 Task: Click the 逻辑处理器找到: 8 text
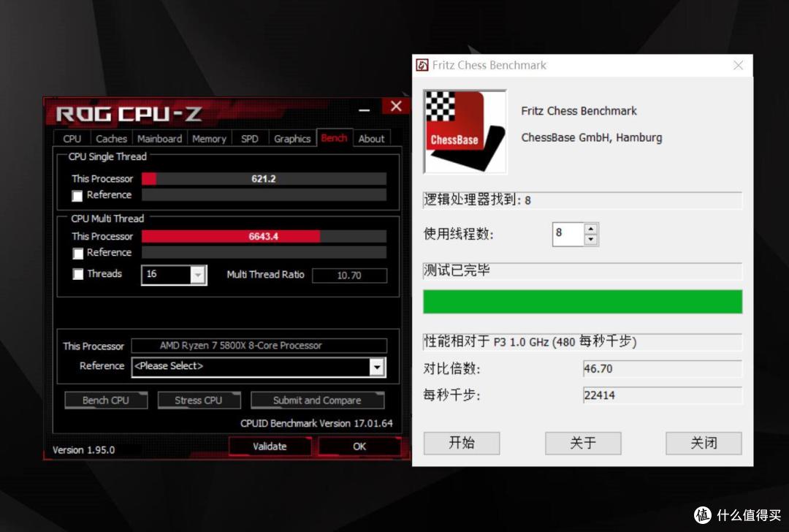tap(477, 199)
